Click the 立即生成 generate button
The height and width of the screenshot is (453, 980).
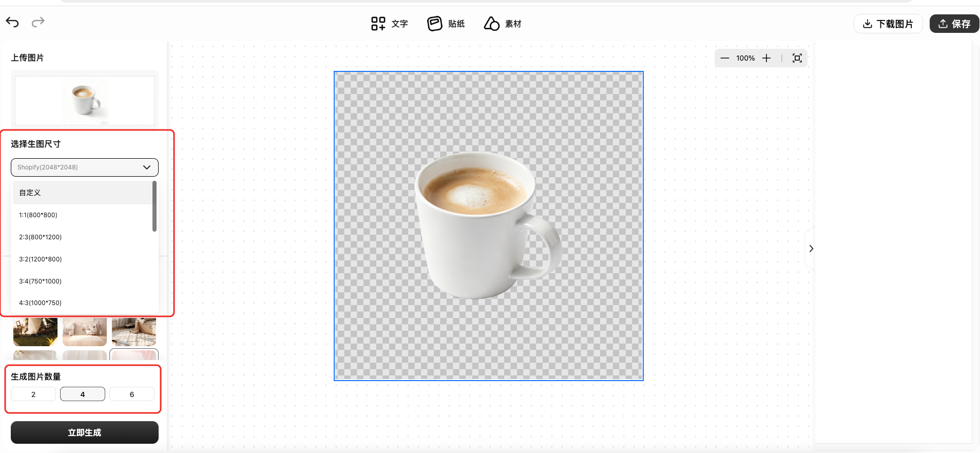(85, 432)
